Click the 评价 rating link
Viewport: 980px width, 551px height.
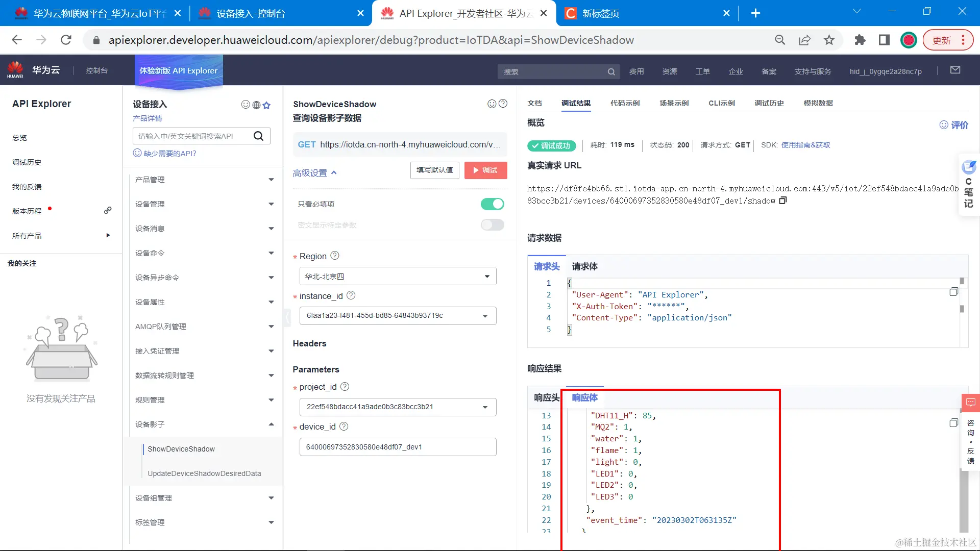pos(954,125)
